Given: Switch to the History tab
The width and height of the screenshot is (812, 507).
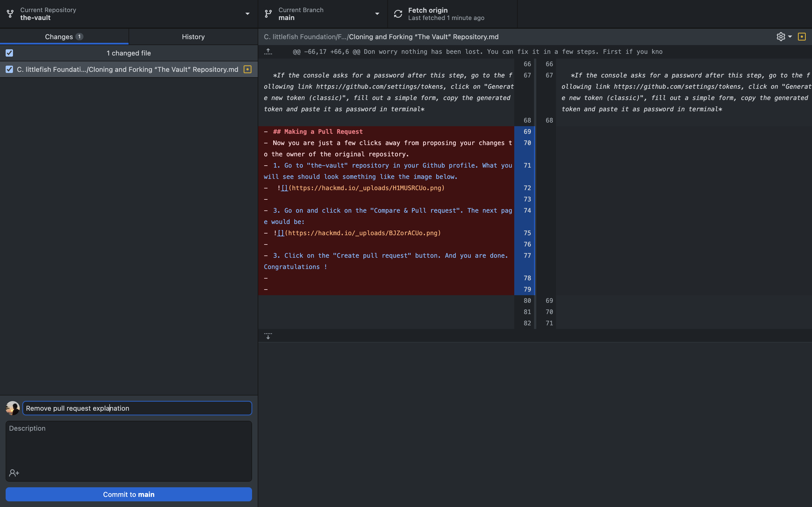Looking at the screenshot, I should click(193, 37).
